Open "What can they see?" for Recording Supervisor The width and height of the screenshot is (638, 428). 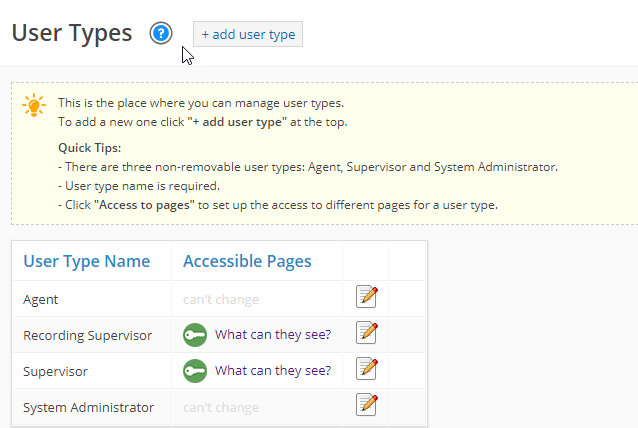pyautogui.click(x=273, y=335)
